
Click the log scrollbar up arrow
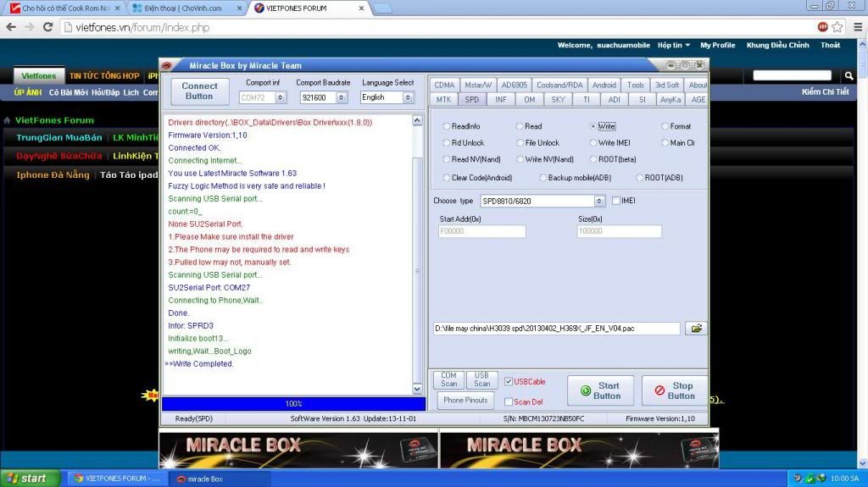coord(417,120)
